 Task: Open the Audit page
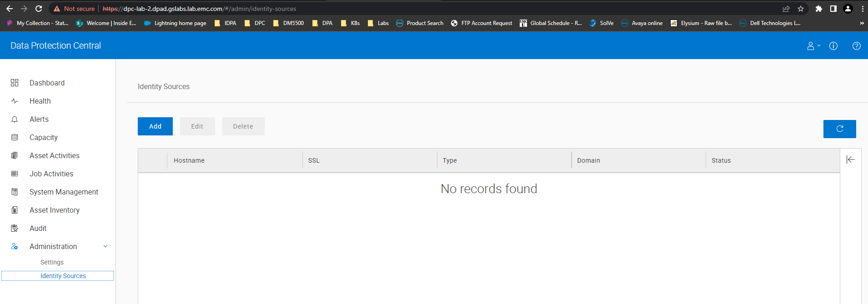[x=38, y=228]
